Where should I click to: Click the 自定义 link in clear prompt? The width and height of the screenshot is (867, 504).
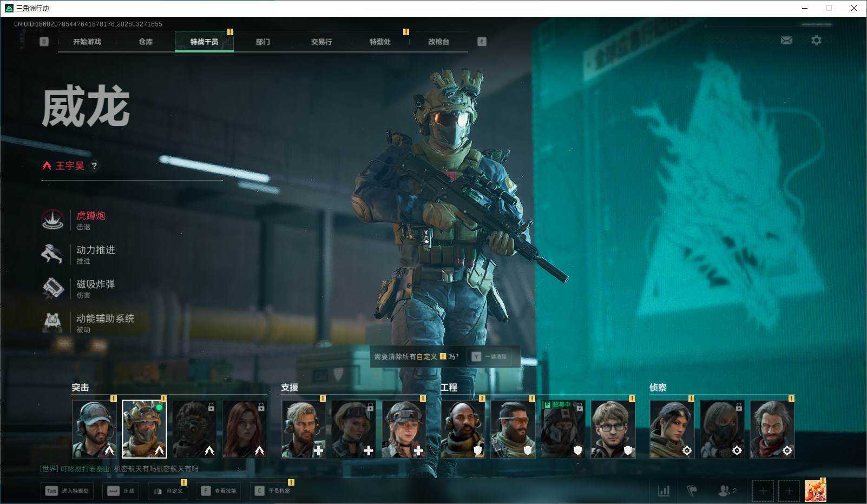click(x=426, y=357)
